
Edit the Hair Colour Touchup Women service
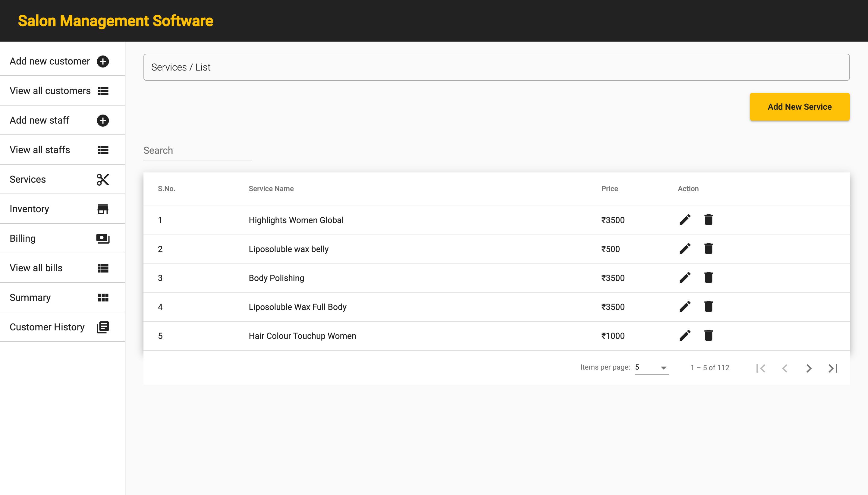(685, 335)
